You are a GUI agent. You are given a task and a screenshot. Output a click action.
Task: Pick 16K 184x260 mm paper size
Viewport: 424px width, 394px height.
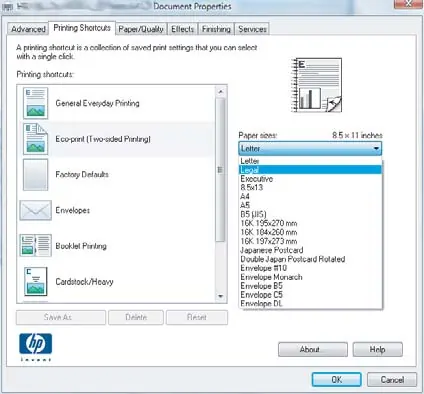pos(310,232)
